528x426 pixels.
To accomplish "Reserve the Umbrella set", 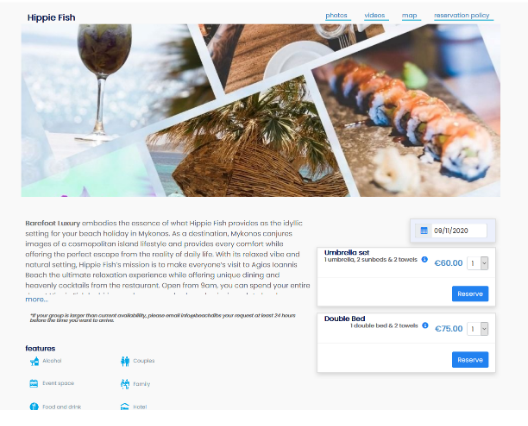I will 470,294.
